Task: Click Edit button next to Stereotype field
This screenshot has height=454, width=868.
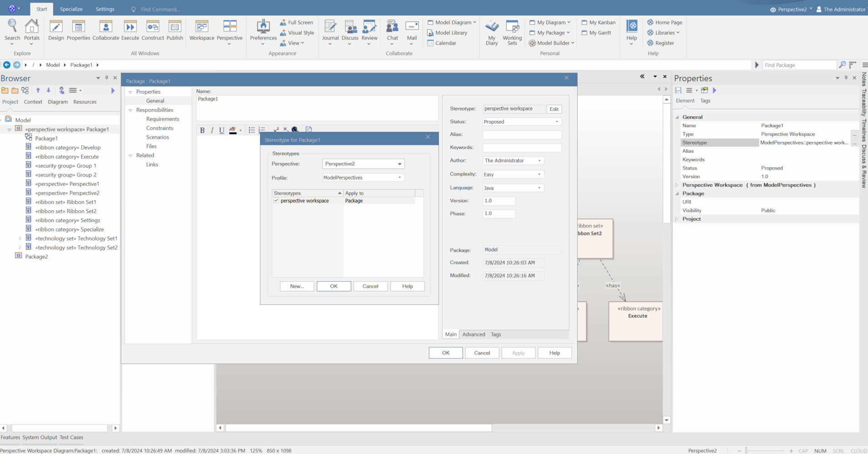Action: click(x=554, y=109)
